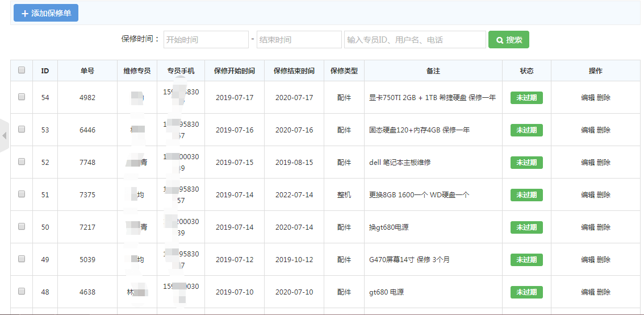Toggle the select-all checkbox in header

(22, 71)
